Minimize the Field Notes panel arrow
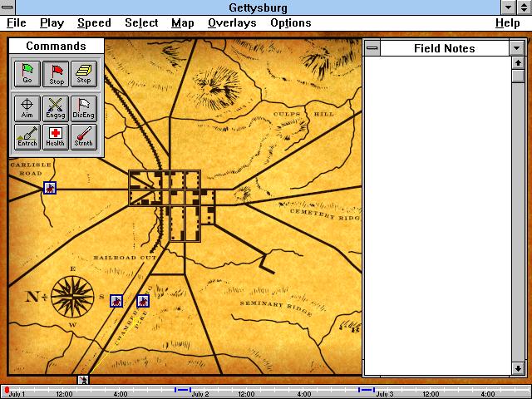The image size is (532, 399). [x=517, y=48]
